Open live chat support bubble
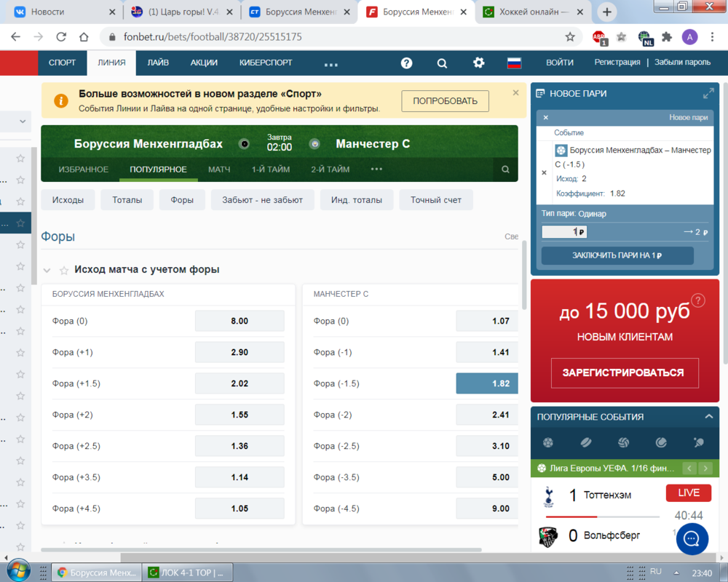This screenshot has width=728, height=582. (692, 539)
